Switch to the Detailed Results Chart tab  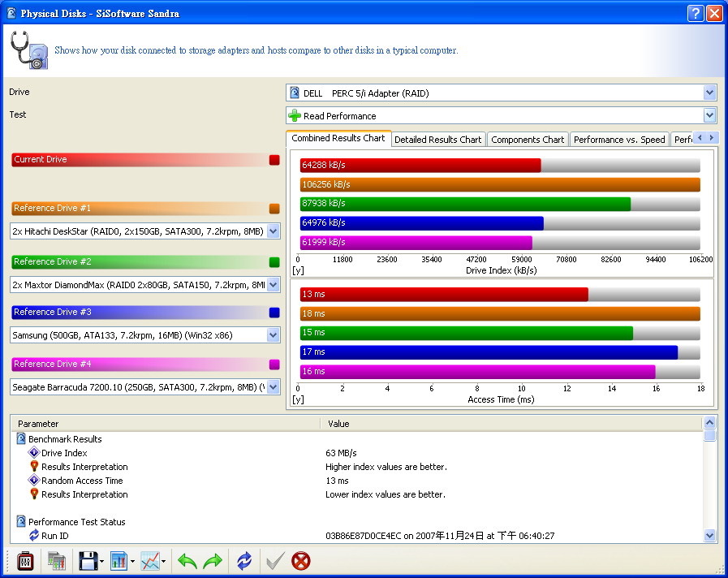[437, 140]
